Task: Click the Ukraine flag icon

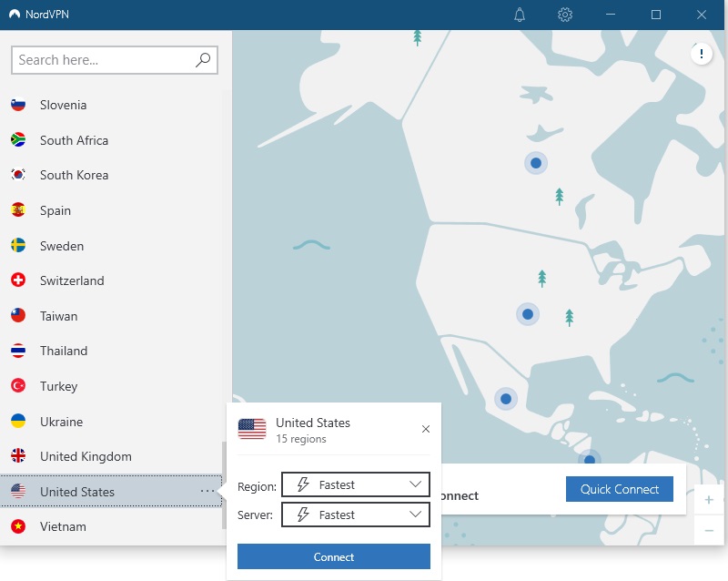Action: (18, 421)
